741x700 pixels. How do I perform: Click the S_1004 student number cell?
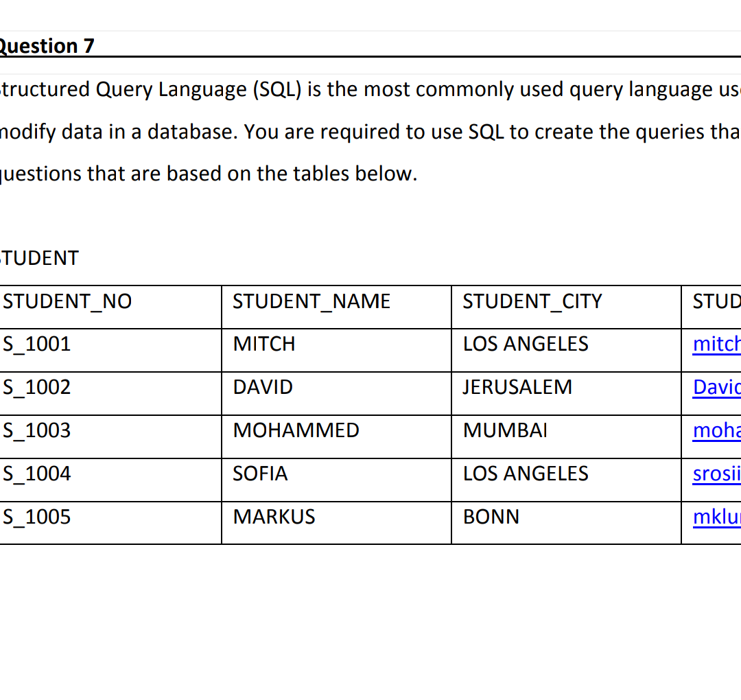(x=36, y=474)
